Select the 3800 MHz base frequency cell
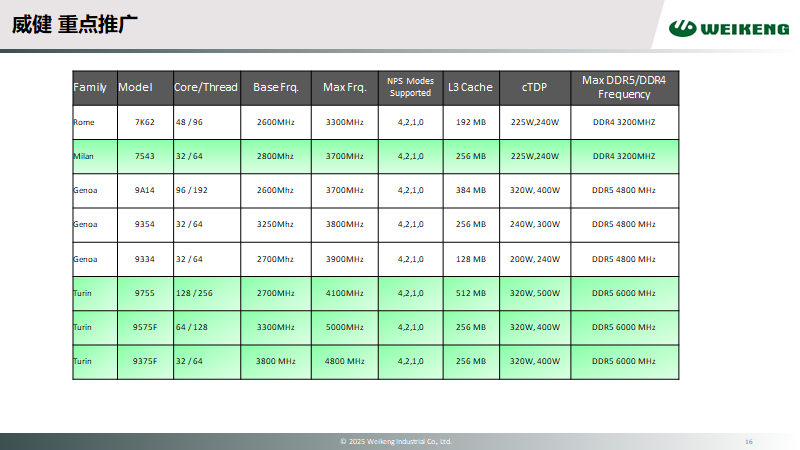 click(276, 362)
